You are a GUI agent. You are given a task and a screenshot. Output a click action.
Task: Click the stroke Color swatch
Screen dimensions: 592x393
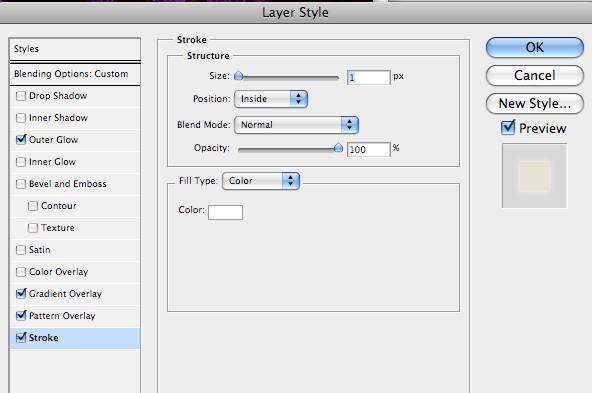[x=225, y=212]
